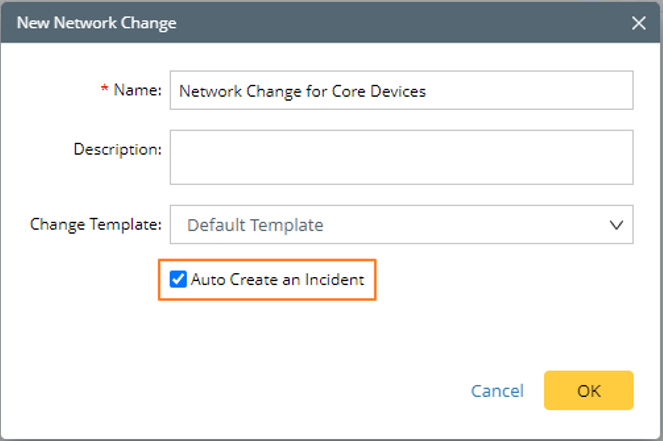Click the OK button
Image resolution: width=663 pixels, height=441 pixels.
click(x=588, y=390)
